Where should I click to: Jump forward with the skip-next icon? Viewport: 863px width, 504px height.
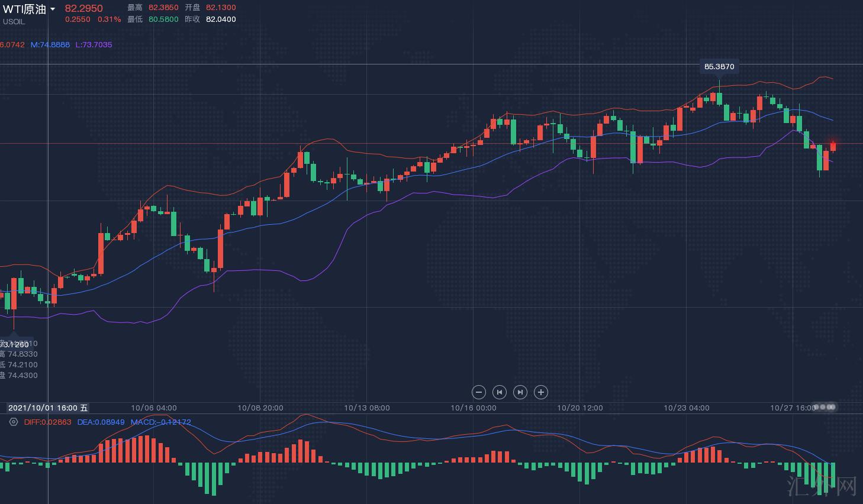[520, 392]
